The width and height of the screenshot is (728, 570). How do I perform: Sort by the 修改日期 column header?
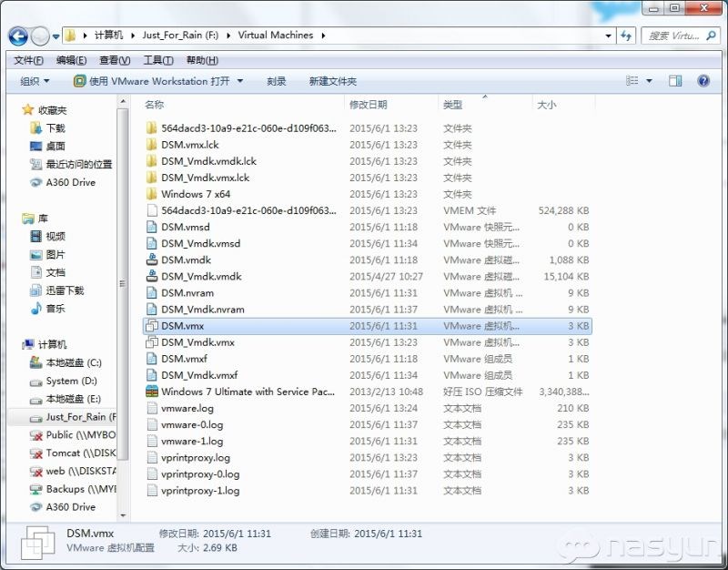click(369, 105)
